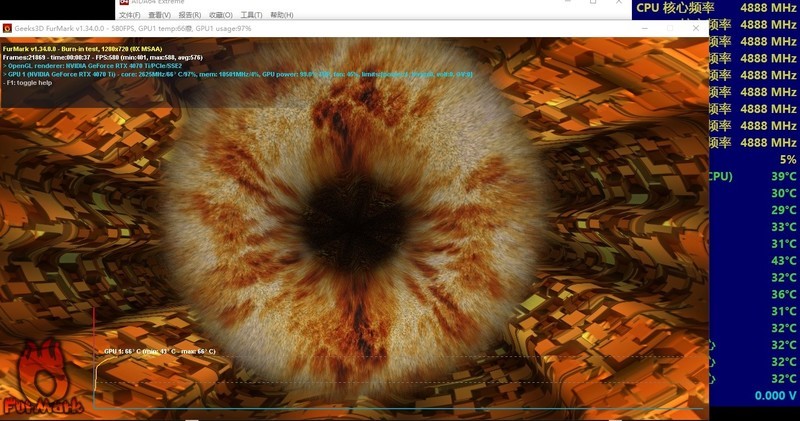Click the 30°C temperature reading
Image resolution: width=800 pixels, height=421 pixels.
tap(784, 193)
